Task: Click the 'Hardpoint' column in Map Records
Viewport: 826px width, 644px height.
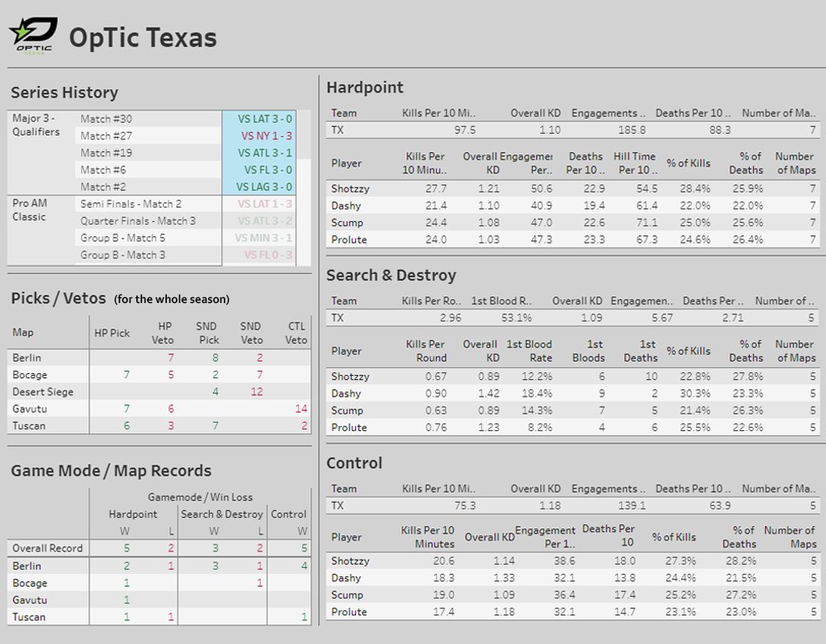Action: pos(133,514)
